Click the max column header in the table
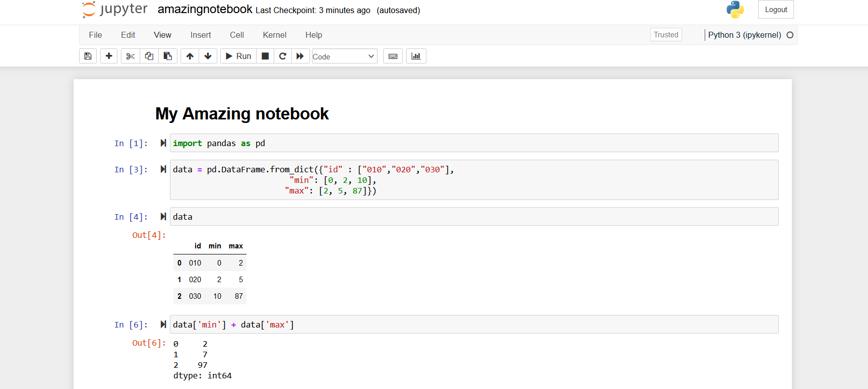This screenshot has width=868, height=389. point(236,246)
